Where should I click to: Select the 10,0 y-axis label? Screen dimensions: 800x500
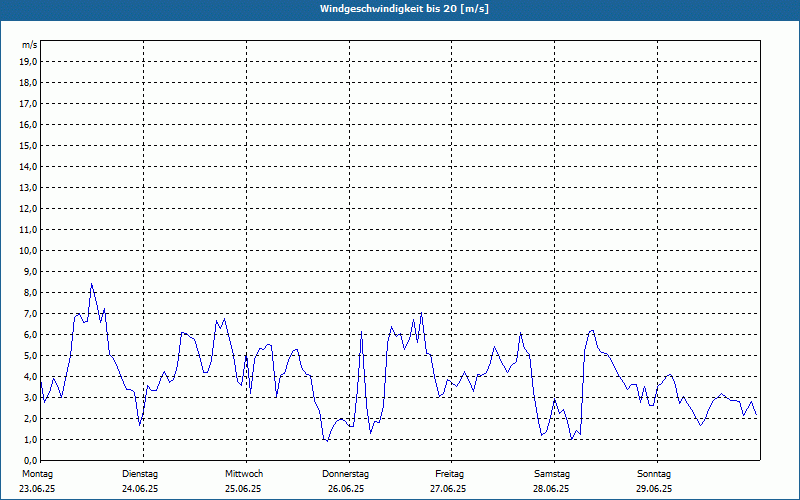[28, 251]
